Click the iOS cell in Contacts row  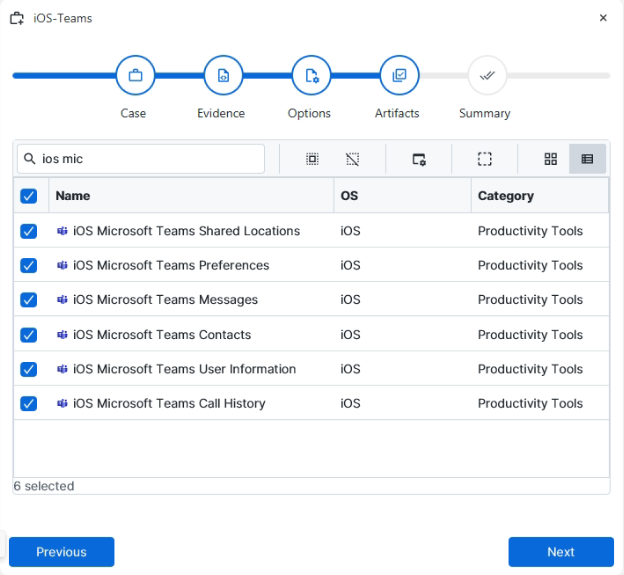[350, 335]
